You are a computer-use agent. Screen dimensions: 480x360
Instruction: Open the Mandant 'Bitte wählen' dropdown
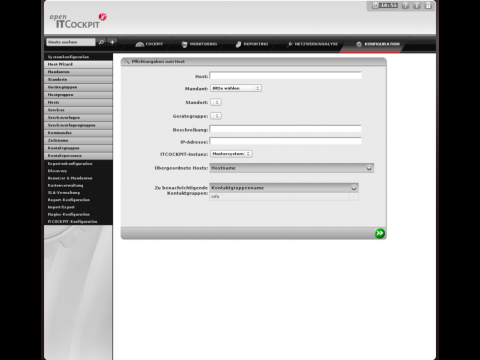tap(236, 88)
